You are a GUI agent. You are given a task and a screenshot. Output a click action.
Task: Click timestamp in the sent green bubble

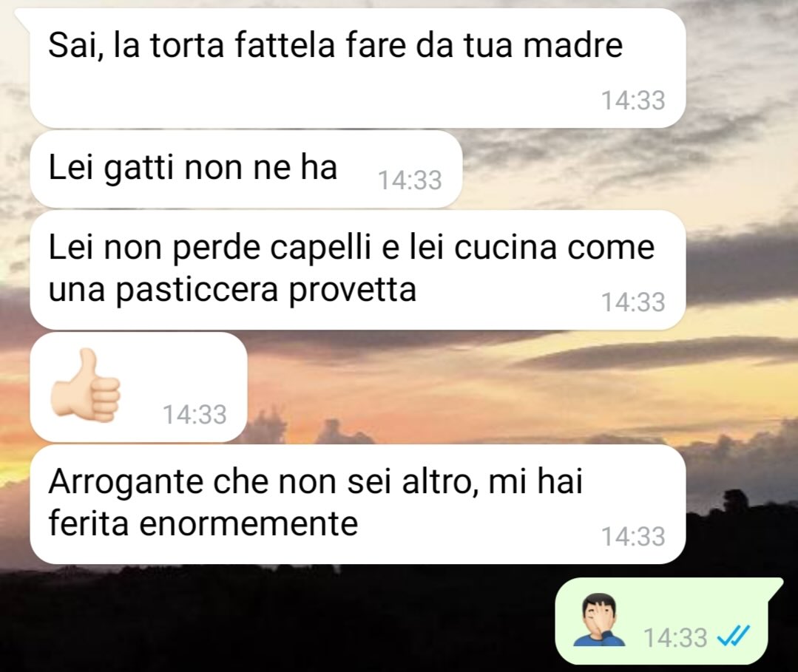pyautogui.click(x=675, y=637)
